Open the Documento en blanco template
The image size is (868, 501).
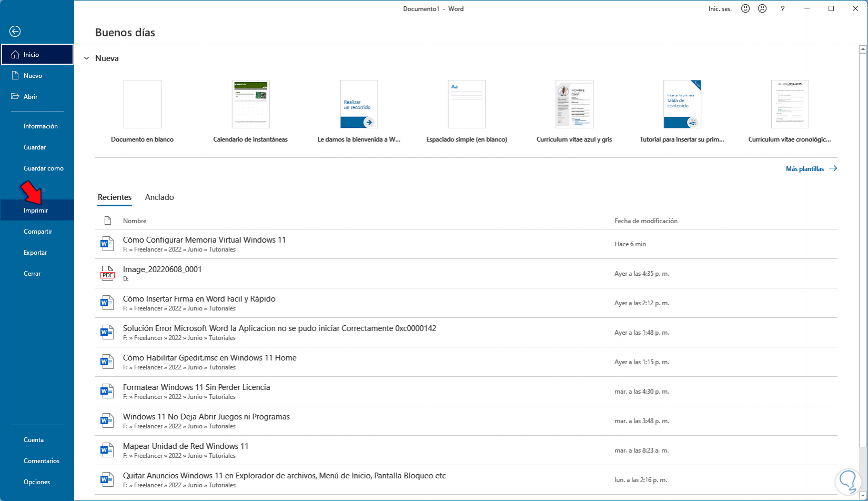[x=142, y=105]
